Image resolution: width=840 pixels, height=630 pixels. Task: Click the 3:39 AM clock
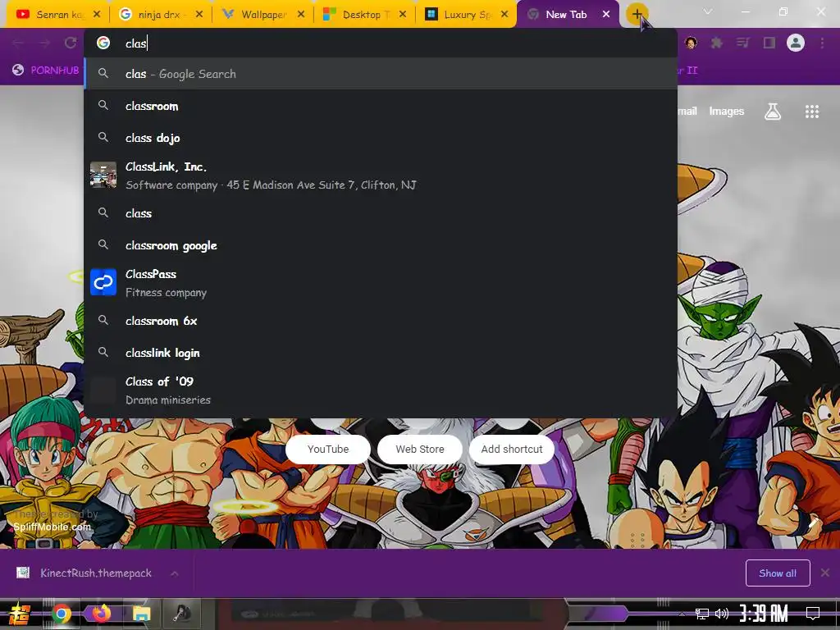pos(764,614)
